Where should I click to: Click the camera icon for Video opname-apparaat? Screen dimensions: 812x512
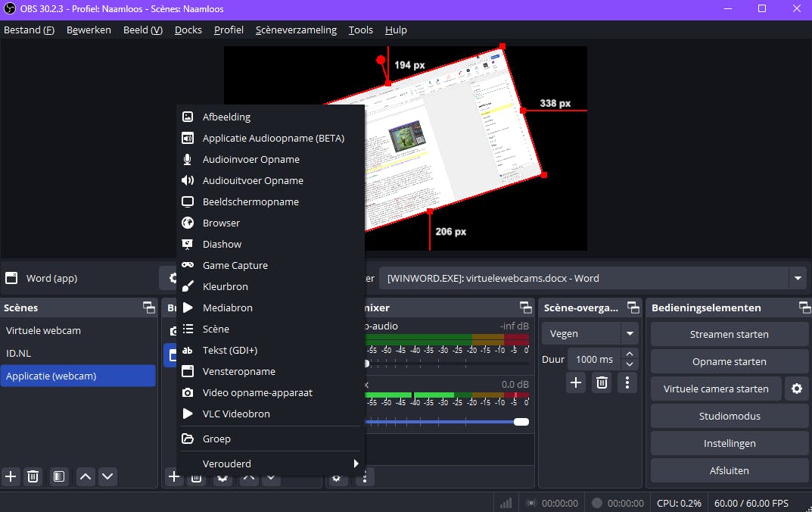[x=188, y=393]
